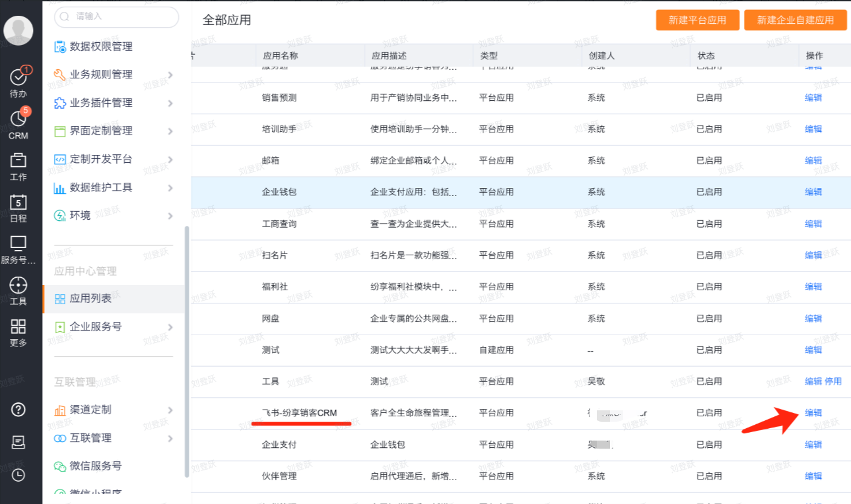851x504 pixels.
Task: Click the 企业服务号 bookmark icon
Action: tap(60, 327)
